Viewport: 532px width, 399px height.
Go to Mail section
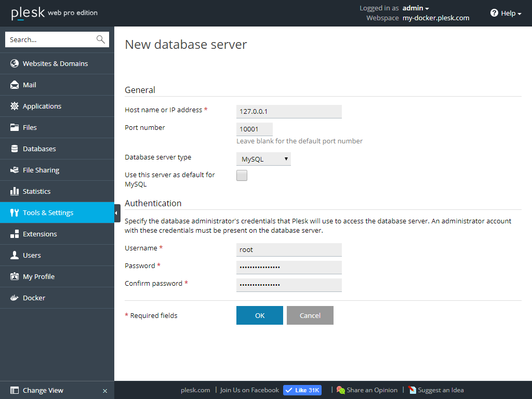57,85
